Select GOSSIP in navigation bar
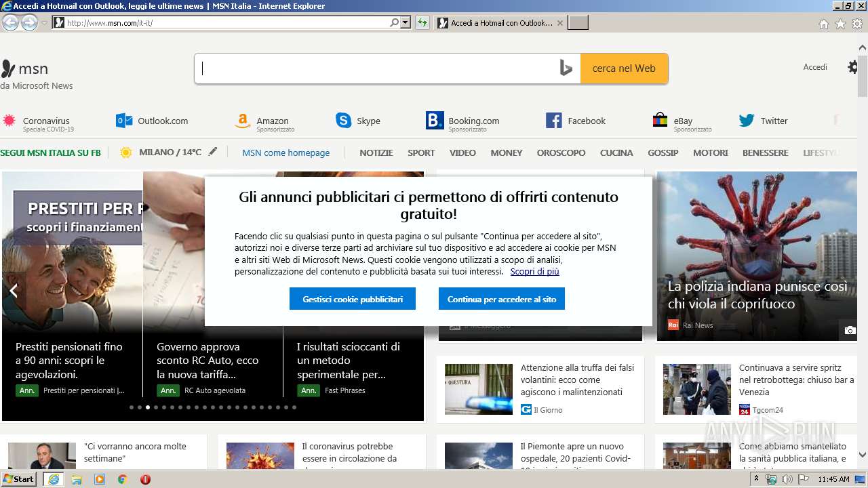 click(663, 152)
